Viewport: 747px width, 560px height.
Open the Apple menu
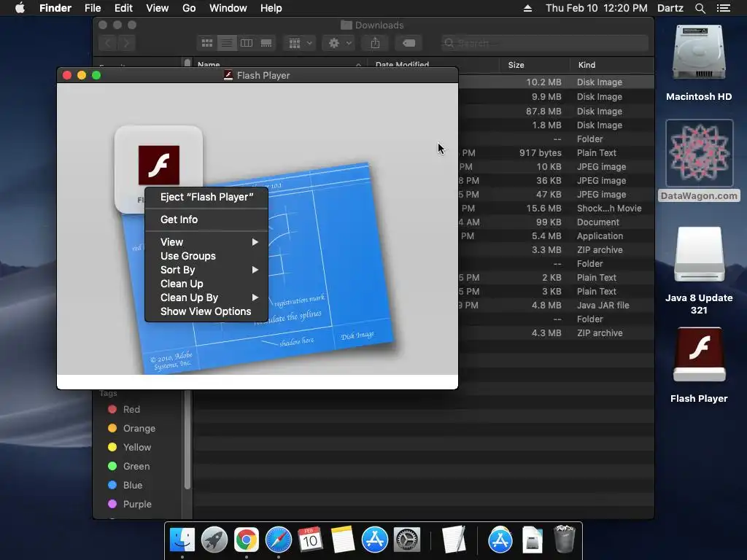(20, 8)
